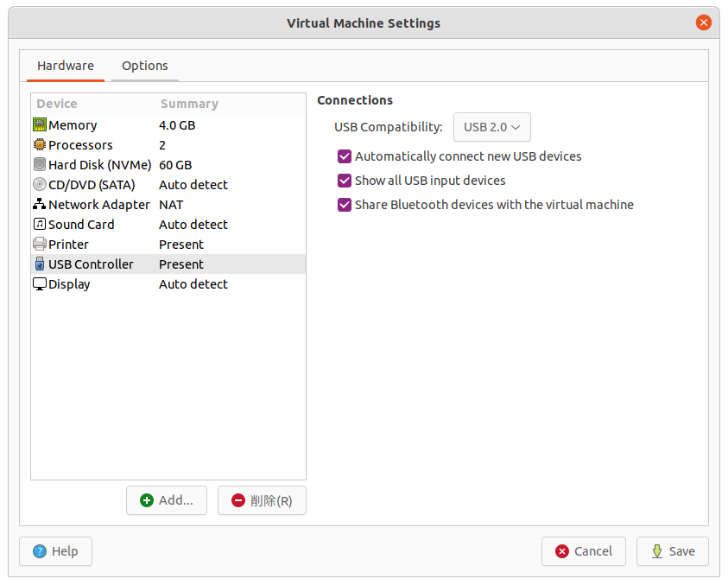Click the green download arrow on Save
The width and height of the screenshot is (728, 585).
(657, 551)
